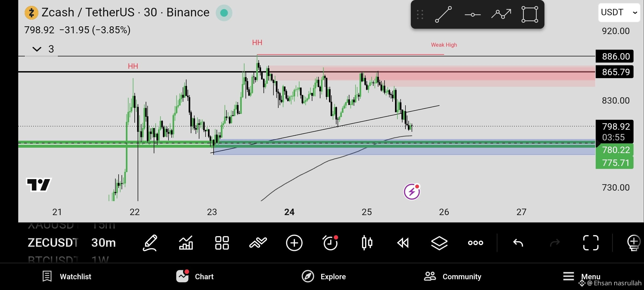
Task: Switch to the Explore tab
Action: pyautogui.click(x=324, y=276)
